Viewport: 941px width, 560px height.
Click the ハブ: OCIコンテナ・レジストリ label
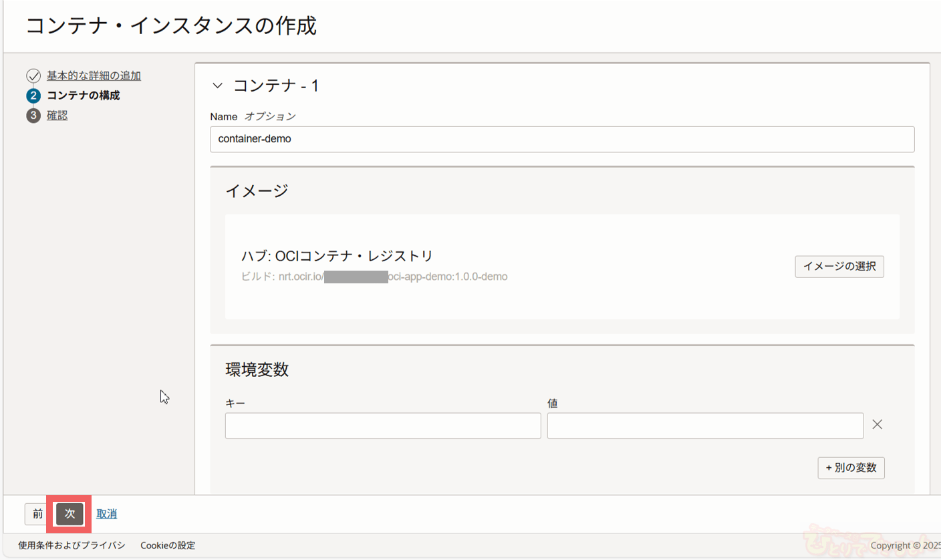click(337, 255)
